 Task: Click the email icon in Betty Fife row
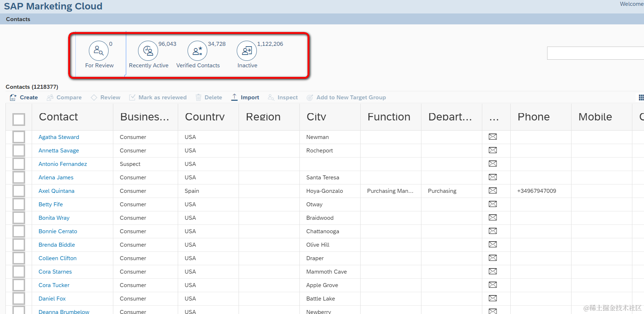(x=493, y=204)
